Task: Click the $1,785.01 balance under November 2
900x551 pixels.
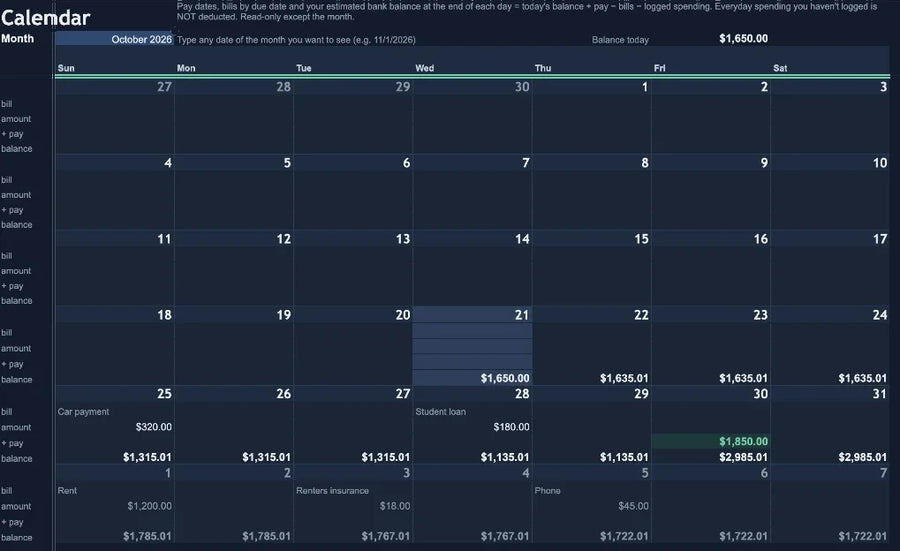Action: coord(266,536)
